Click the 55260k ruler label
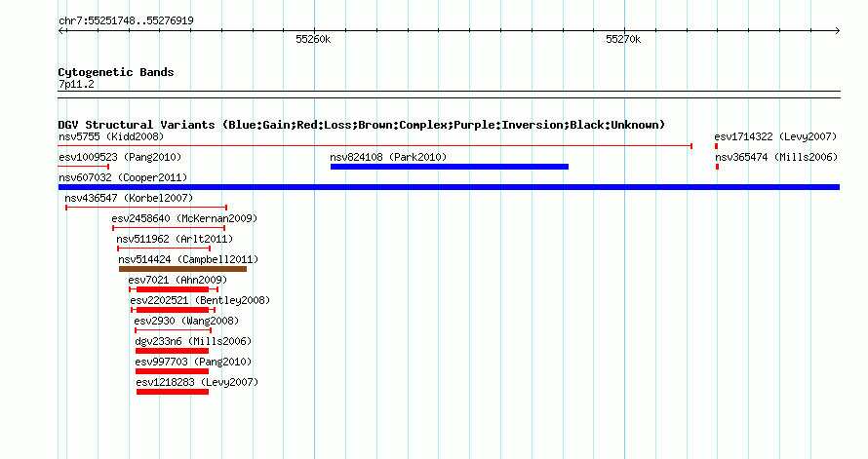This screenshot has width=868, height=459. tap(313, 39)
